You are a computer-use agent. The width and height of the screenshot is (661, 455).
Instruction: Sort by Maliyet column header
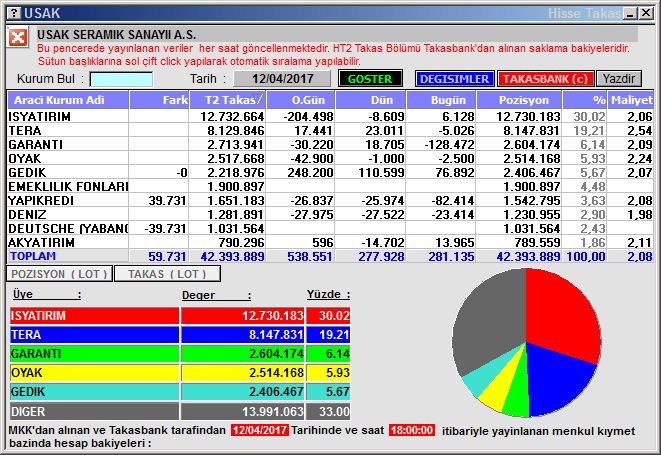coord(631,100)
